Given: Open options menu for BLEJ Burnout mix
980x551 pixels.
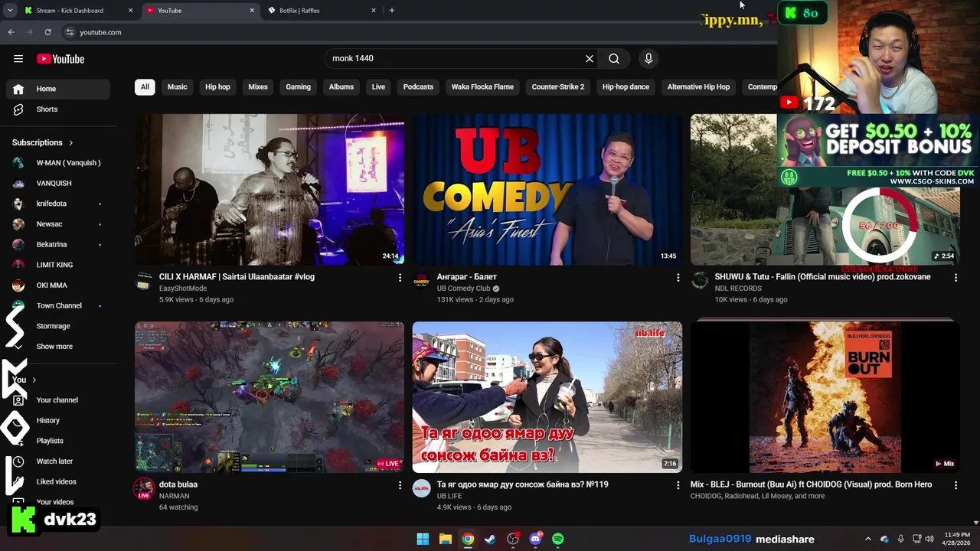Looking at the screenshot, I should [x=955, y=484].
